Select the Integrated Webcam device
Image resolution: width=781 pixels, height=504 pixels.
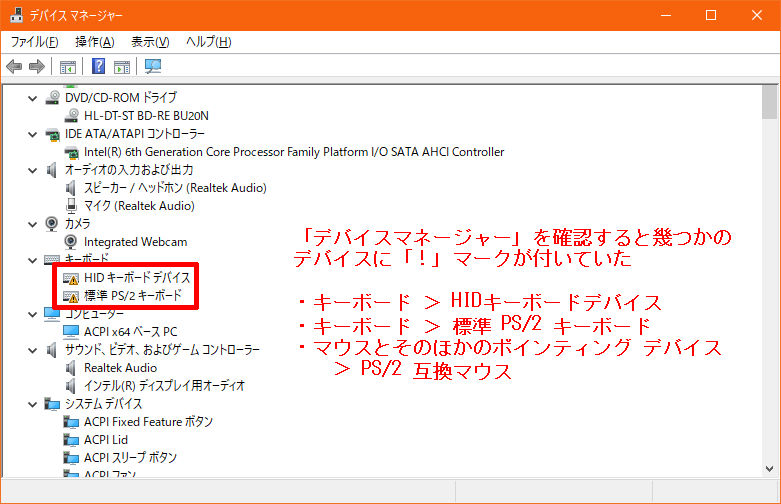135,242
